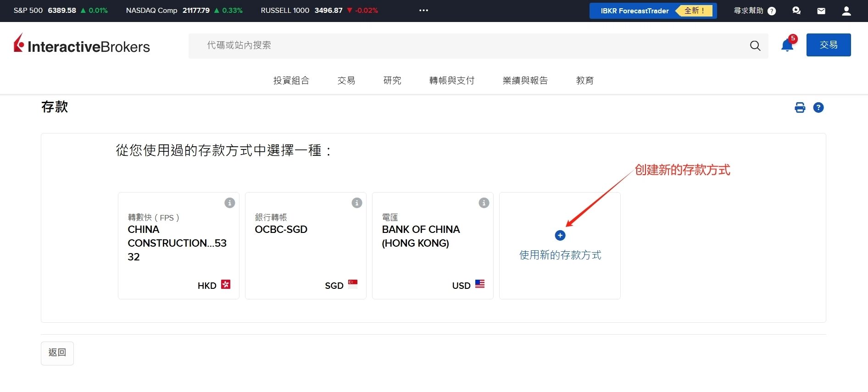This screenshot has width=868, height=392.
Task: Expand the ticker bar three-dots menu
Action: pos(423,10)
